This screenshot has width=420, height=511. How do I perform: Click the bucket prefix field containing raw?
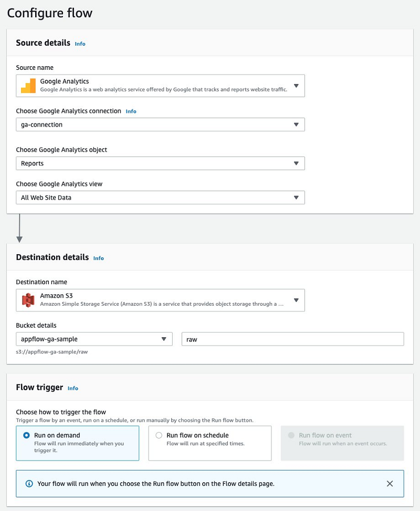[292, 339]
